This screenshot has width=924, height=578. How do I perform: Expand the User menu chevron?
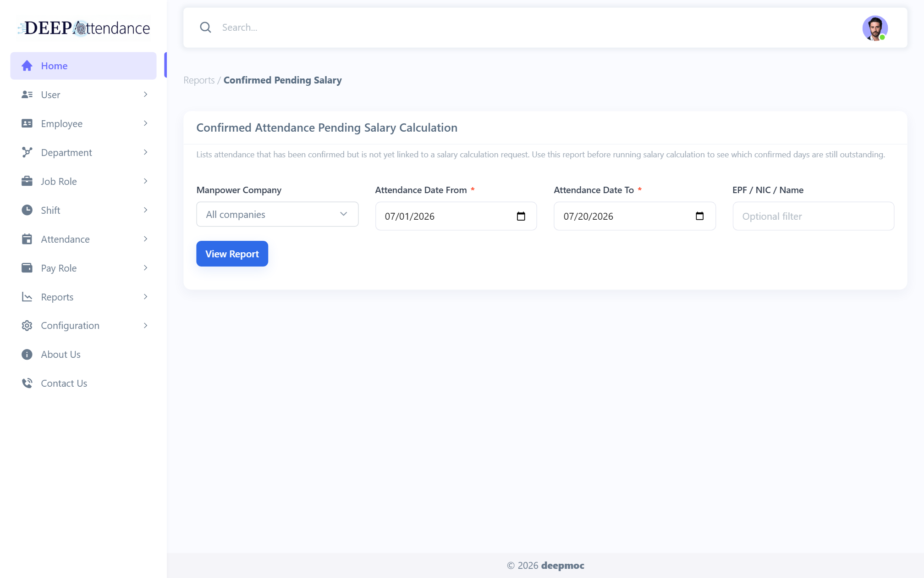click(x=146, y=94)
